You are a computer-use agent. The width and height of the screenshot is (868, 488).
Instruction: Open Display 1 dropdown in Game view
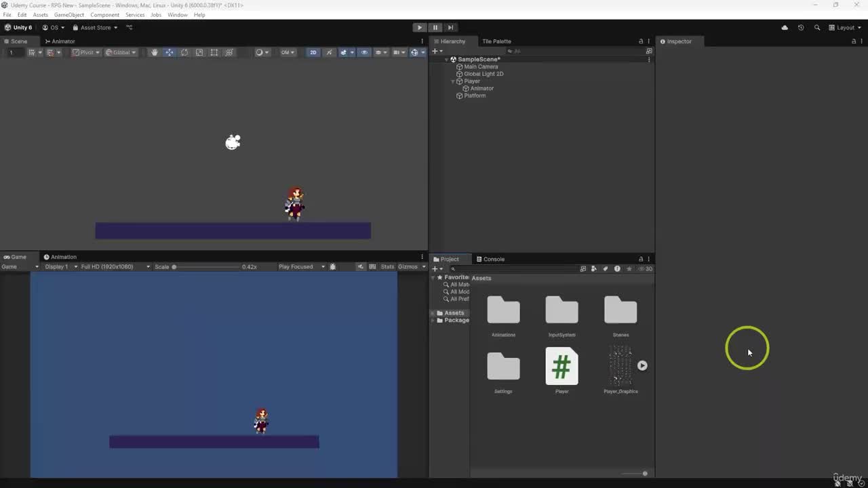coord(61,267)
